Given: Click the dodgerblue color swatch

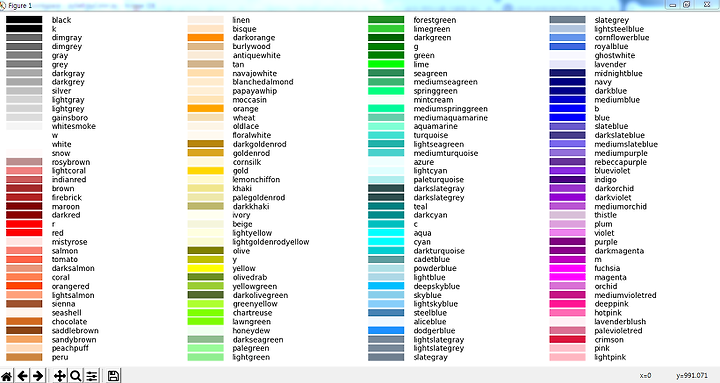Looking at the screenshot, I should point(386,331).
